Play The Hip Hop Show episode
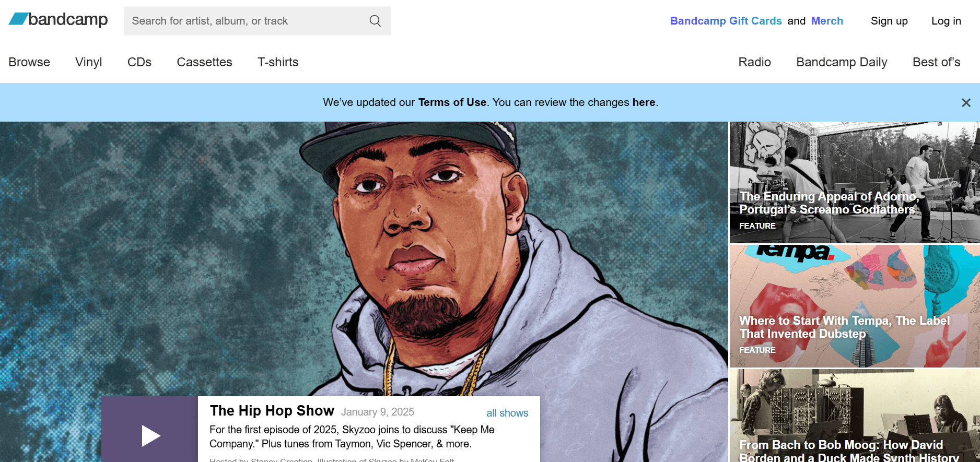This screenshot has height=462, width=980. click(x=150, y=430)
